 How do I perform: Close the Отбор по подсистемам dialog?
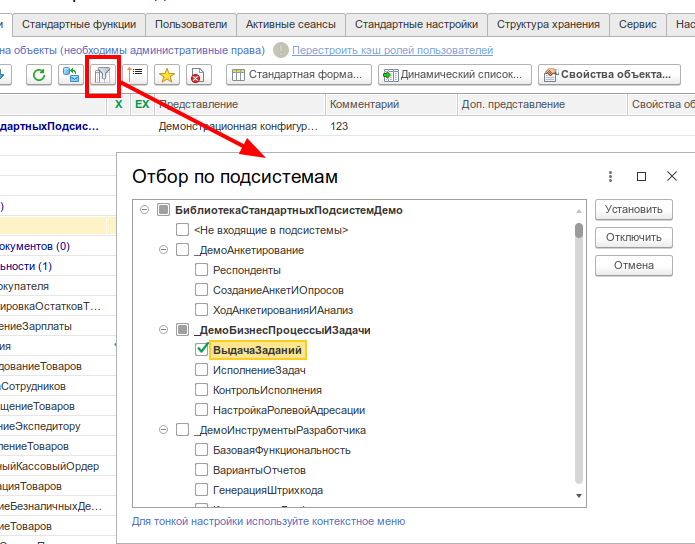click(x=672, y=176)
